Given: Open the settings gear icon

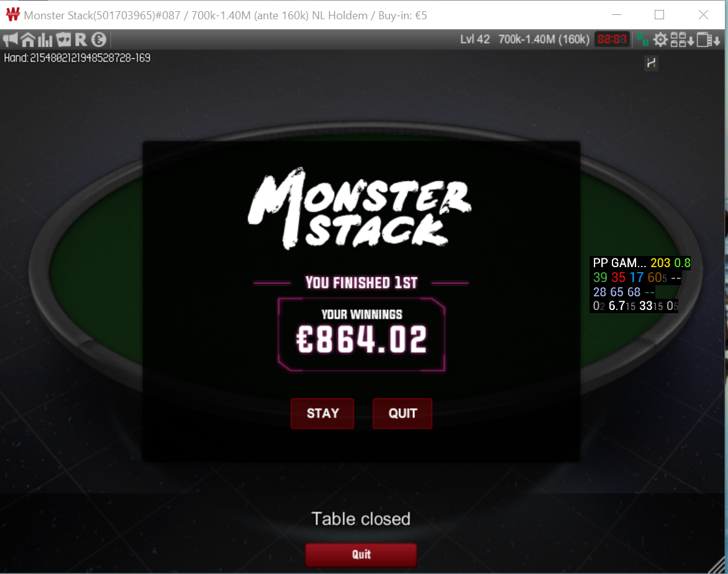Looking at the screenshot, I should pyautogui.click(x=660, y=40).
